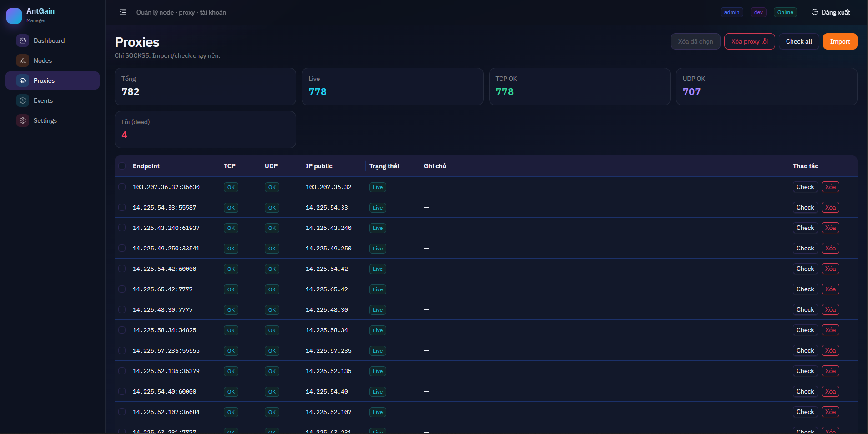Check proxy 14.225.57.235:55555
The image size is (868, 434).
click(805, 350)
